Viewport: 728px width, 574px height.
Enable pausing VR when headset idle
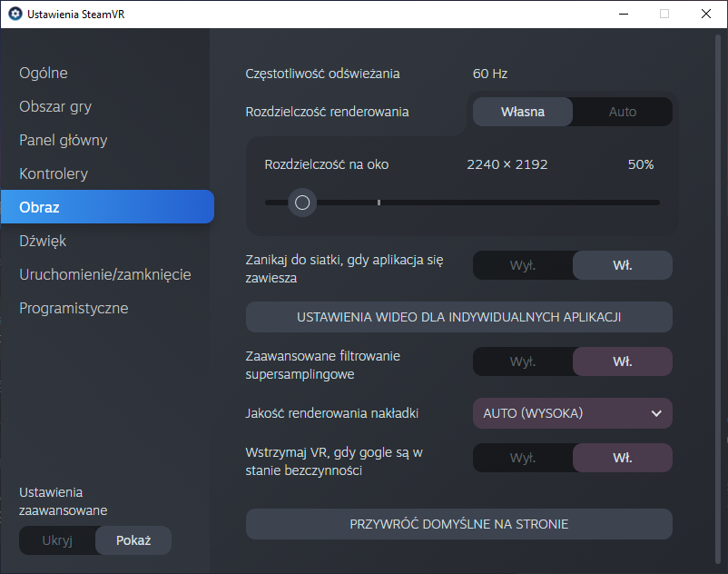[623, 458]
